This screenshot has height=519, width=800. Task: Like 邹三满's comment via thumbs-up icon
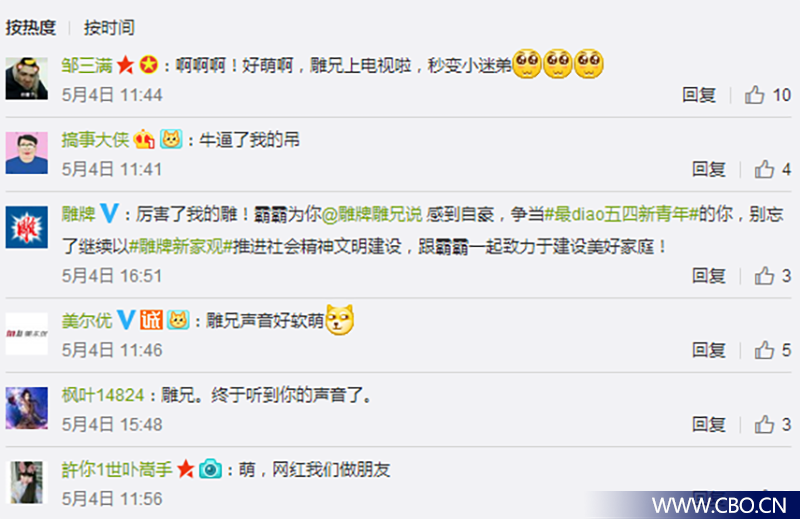click(754, 95)
